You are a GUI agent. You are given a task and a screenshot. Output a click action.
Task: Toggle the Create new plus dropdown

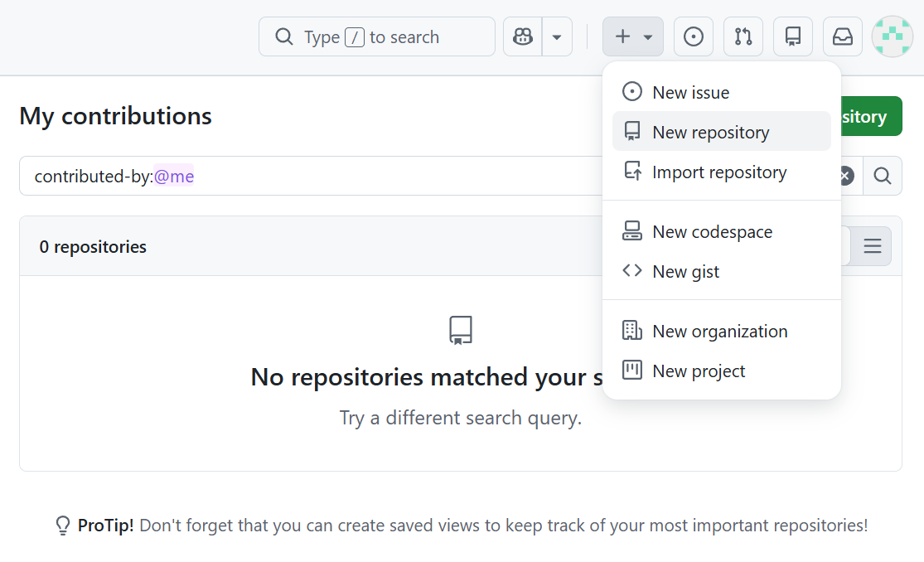[633, 36]
